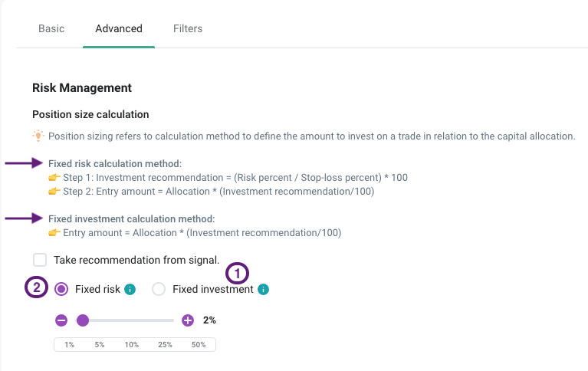Select the Fixed investment radio button

point(159,290)
